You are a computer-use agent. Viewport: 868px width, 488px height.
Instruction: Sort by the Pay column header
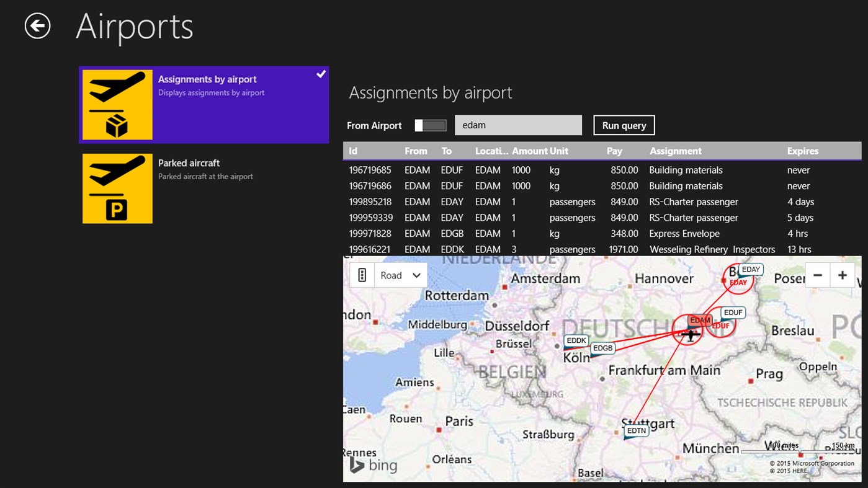(x=614, y=151)
